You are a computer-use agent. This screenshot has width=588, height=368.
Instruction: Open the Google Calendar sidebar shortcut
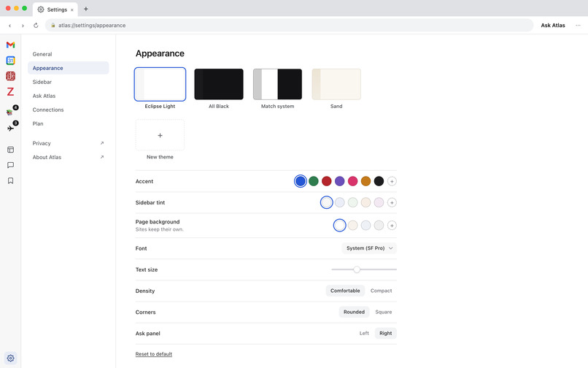click(10, 61)
